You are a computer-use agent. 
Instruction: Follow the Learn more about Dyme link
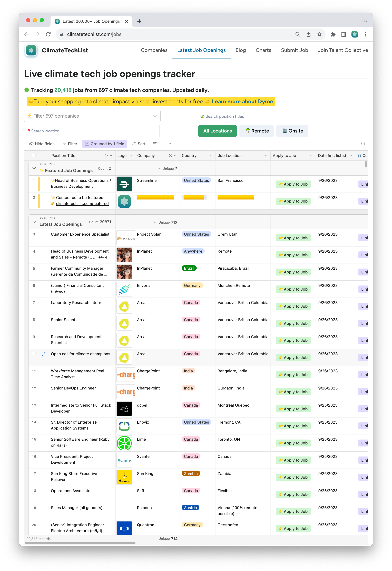(242, 101)
